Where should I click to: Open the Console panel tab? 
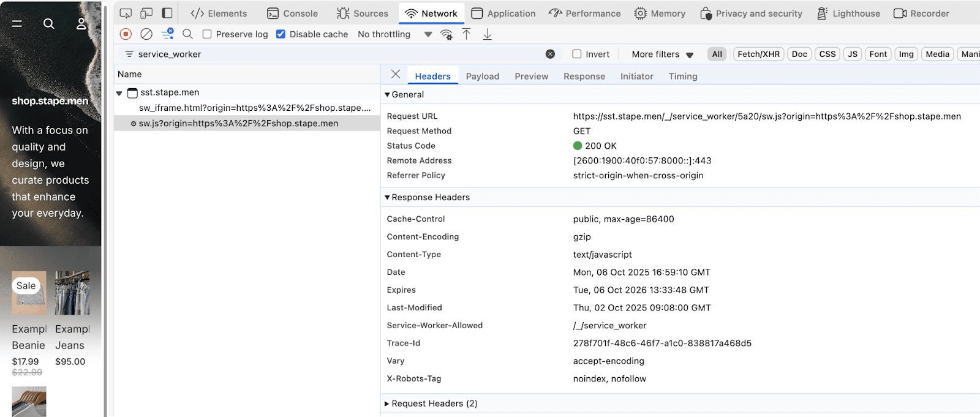tap(293, 13)
